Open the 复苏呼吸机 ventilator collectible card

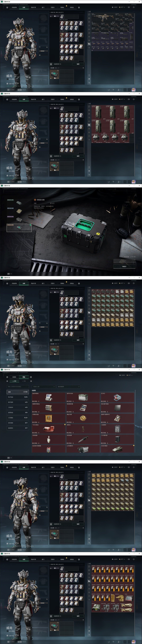click(x=49, y=397)
